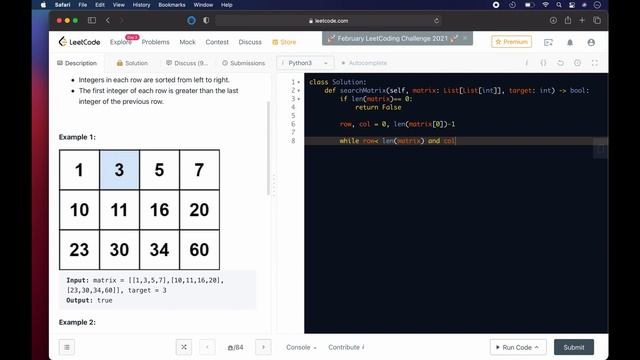This screenshot has width=640, height=360.
Task: Reset code to default with the revert icon
Action: (560, 63)
